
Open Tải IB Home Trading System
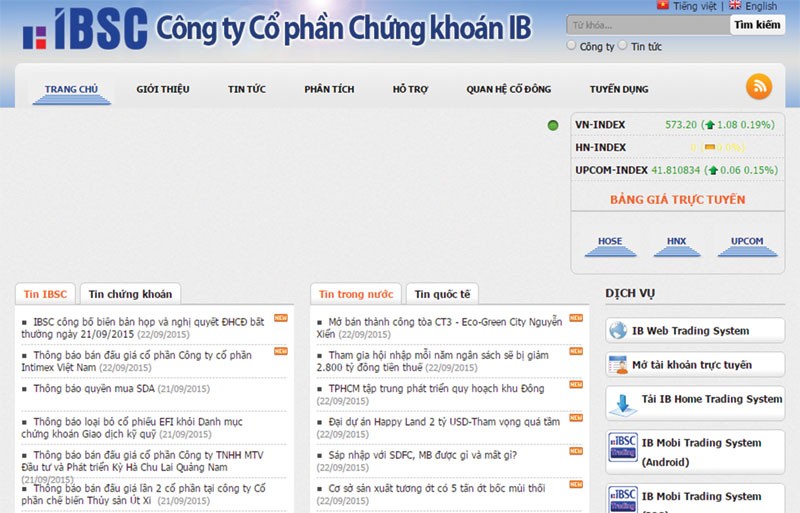695,404
